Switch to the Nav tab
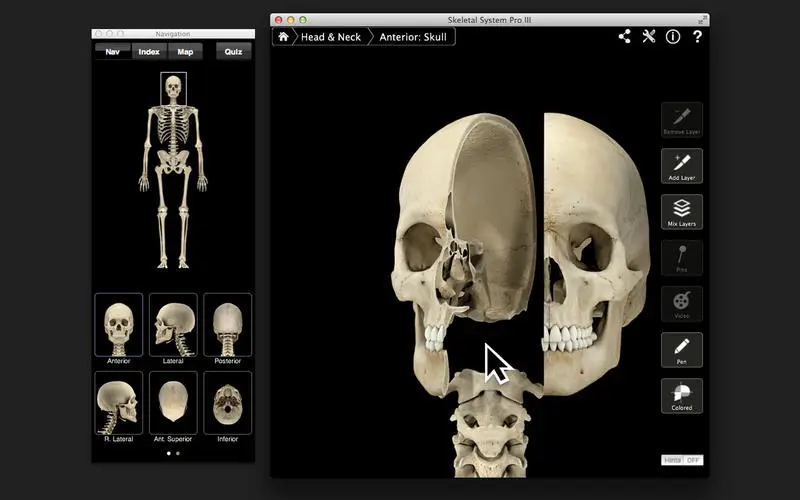 coord(113,52)
